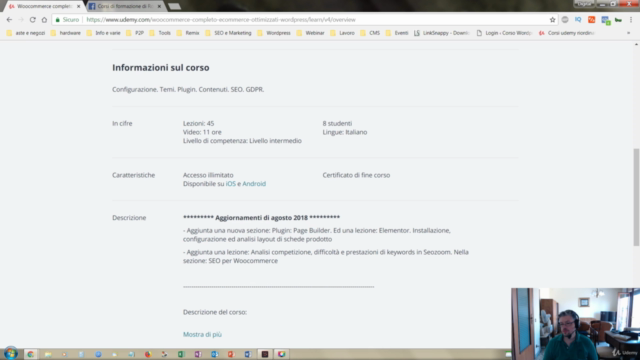Open the browser home page icon
The height and width of the screenshot is (360, 640).
(x=44, y=20)
